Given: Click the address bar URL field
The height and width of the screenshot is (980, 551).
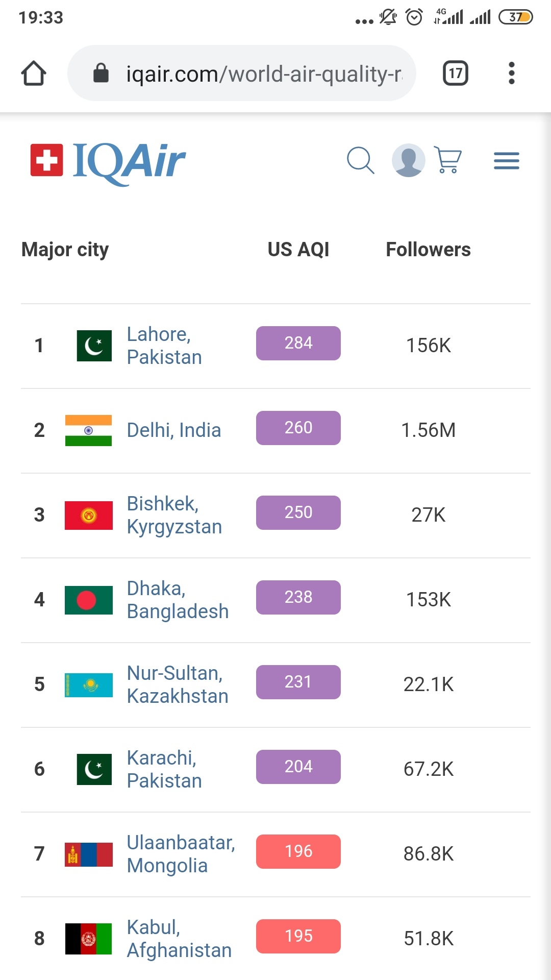Looking at the screenshot, I should (x=263, y=73).
